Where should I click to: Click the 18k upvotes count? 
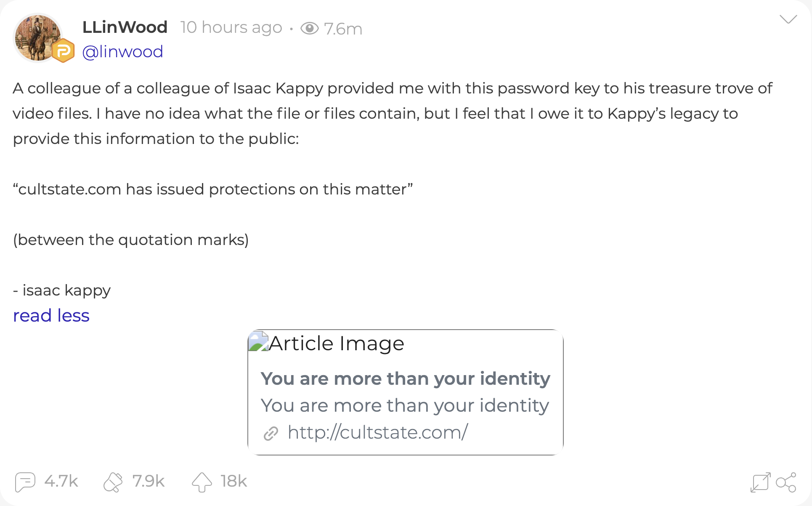click(x=234, y=481)
